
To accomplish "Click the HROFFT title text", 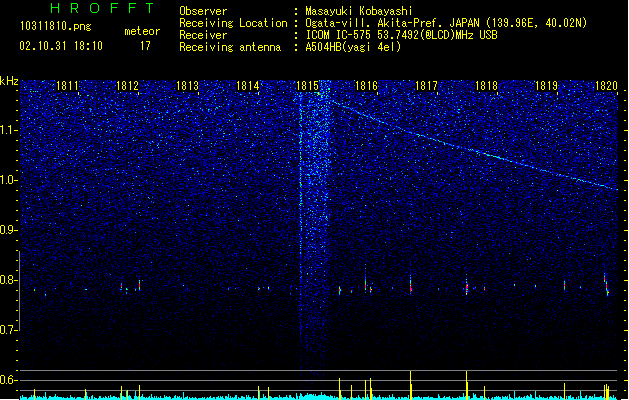I will (103, 8).
